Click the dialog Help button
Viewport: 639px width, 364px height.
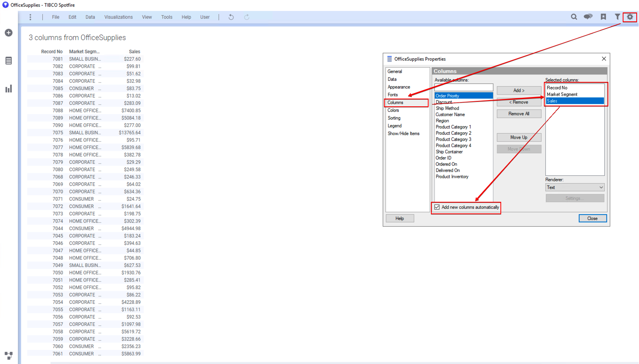pos(400,218)
